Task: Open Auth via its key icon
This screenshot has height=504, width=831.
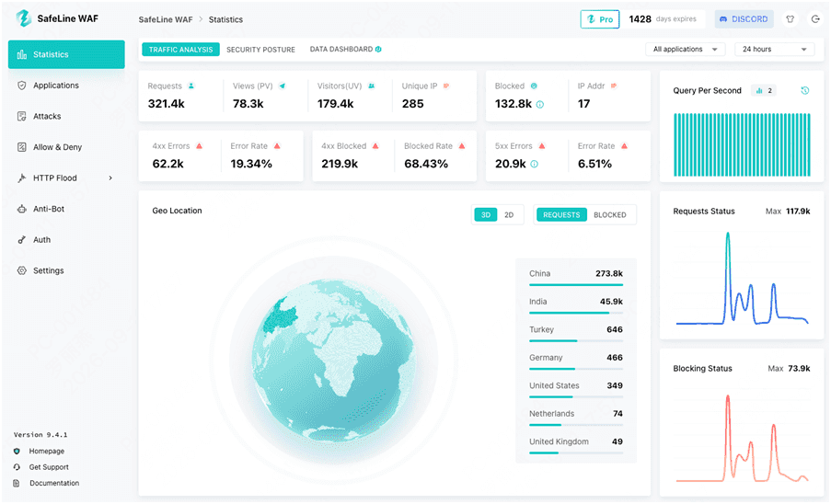Action: 22,240
